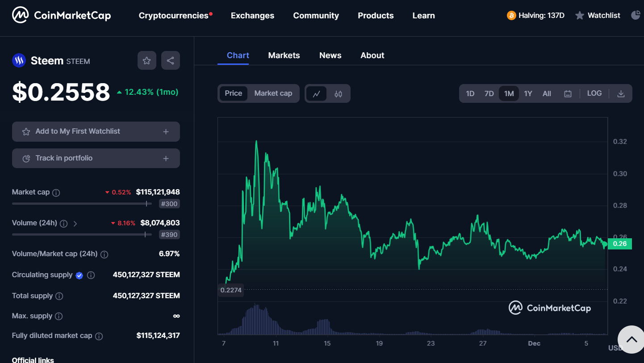Switch to candlestick chart icon
The width and height of the screenshot is (644, 363).
coord(338,94)
